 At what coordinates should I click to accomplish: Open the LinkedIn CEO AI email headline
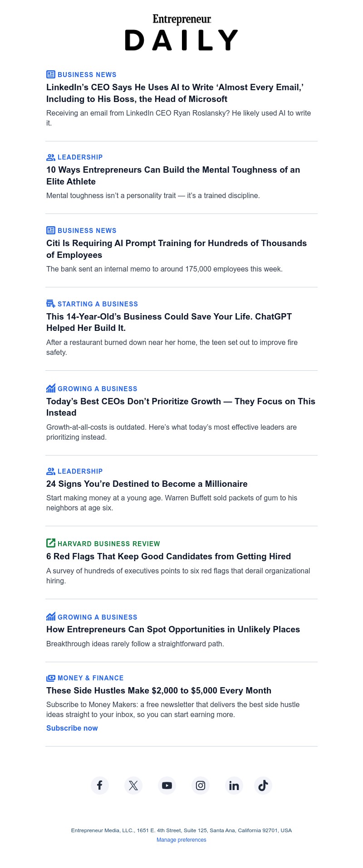click(x=175, y=93)
